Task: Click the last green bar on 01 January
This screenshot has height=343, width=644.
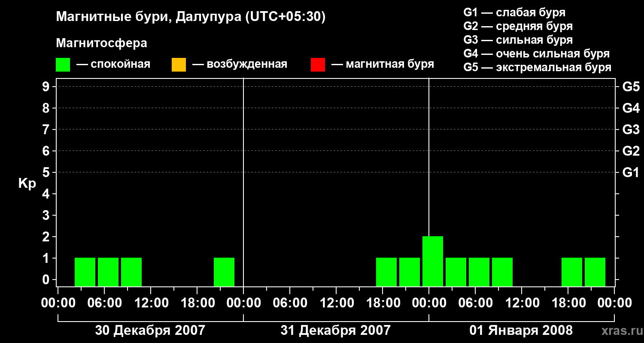Action: coord(595,272)
